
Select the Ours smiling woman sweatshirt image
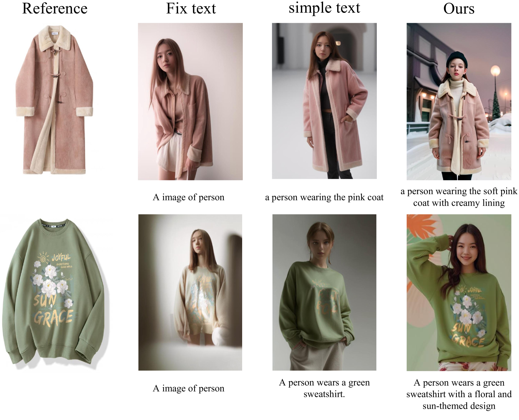tap(459, 292)
